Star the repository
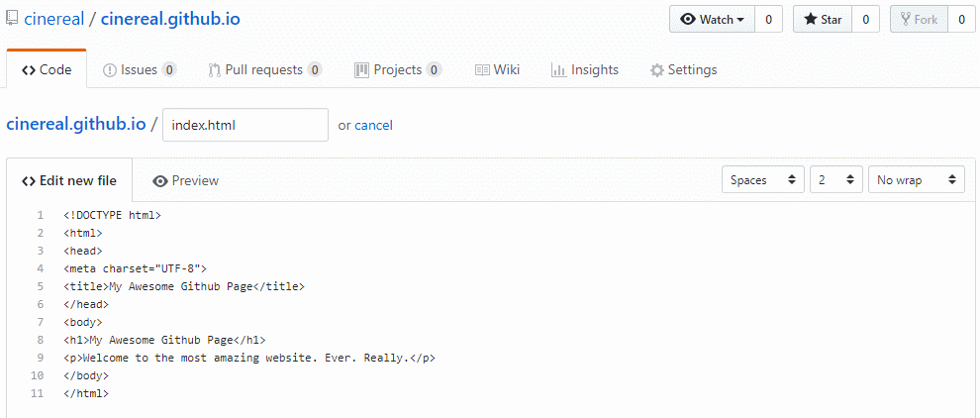980x418 pixels. click(x=823, y=20)
